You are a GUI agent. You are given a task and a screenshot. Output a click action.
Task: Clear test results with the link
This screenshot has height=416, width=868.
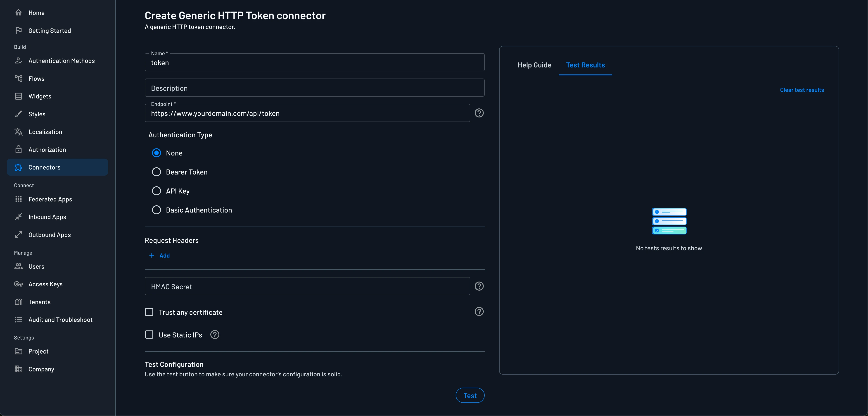(x=802, y=90)
